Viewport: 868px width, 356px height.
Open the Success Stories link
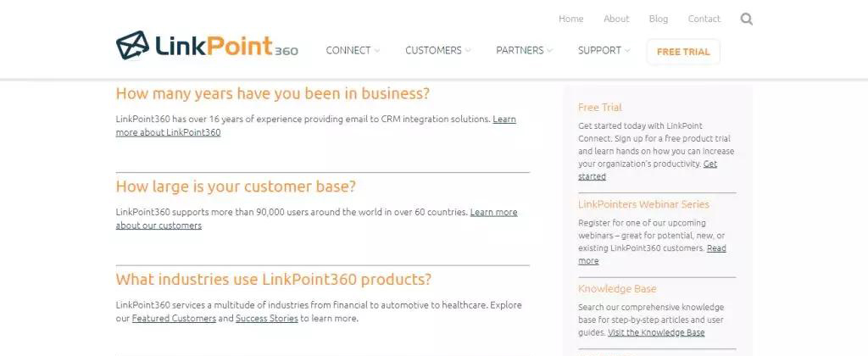coord(266,319)
